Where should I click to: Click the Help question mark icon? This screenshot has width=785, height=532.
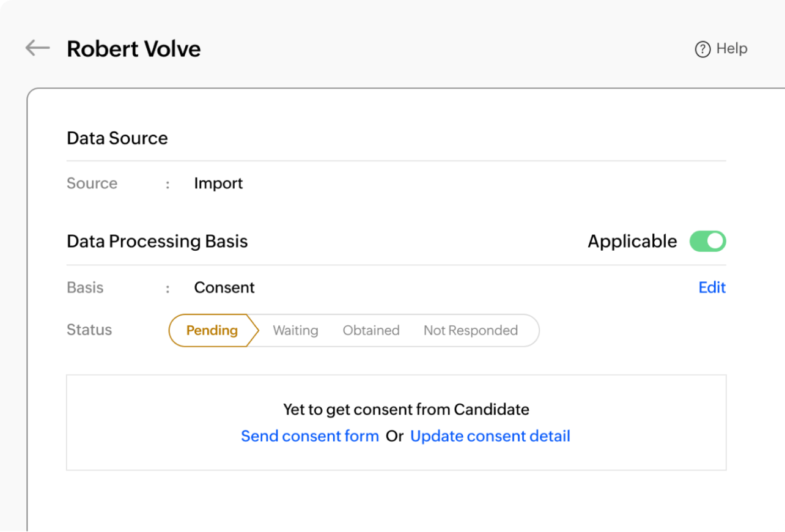pos(702,49)
